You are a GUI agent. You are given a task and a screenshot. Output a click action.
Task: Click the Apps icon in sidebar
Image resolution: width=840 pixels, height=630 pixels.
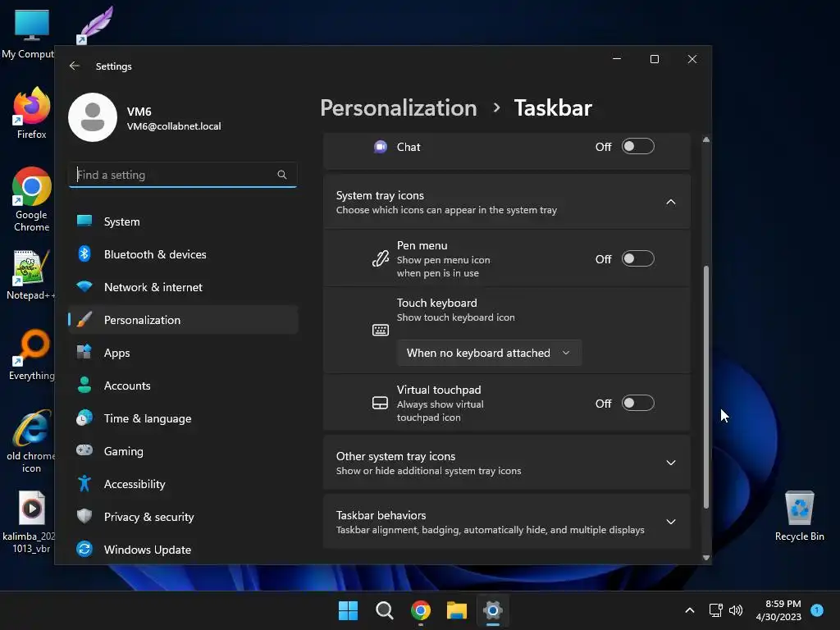(x=84, y=353)
